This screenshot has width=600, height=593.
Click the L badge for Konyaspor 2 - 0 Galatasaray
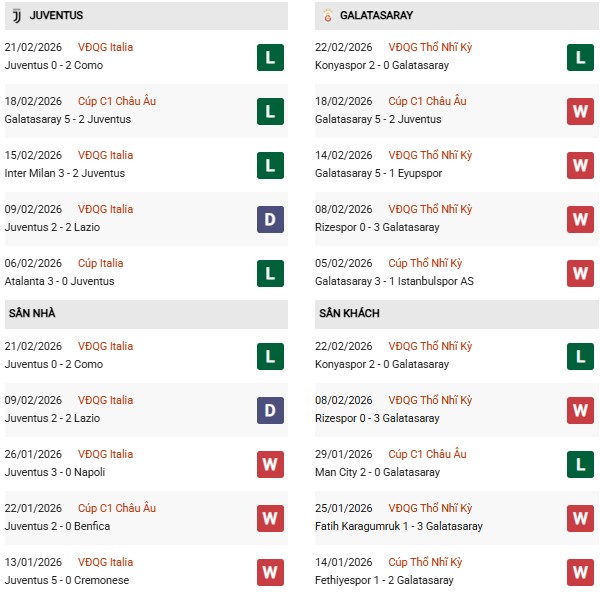581,57
